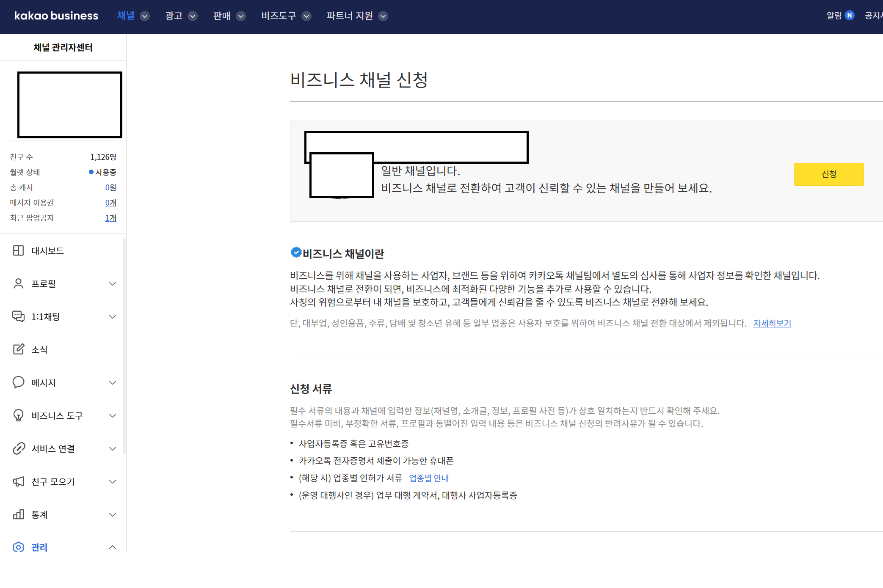Expand the 프로필 sidebar chevron

click(x=113, y=284)
